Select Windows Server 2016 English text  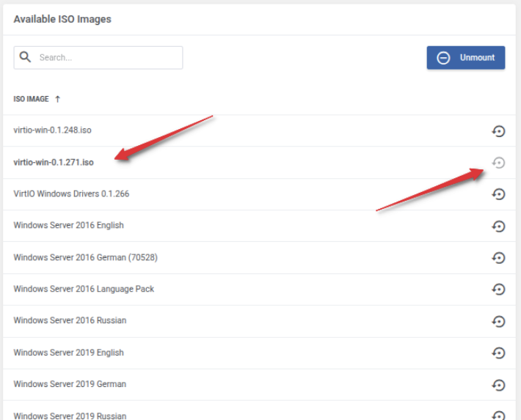point(68,226)
